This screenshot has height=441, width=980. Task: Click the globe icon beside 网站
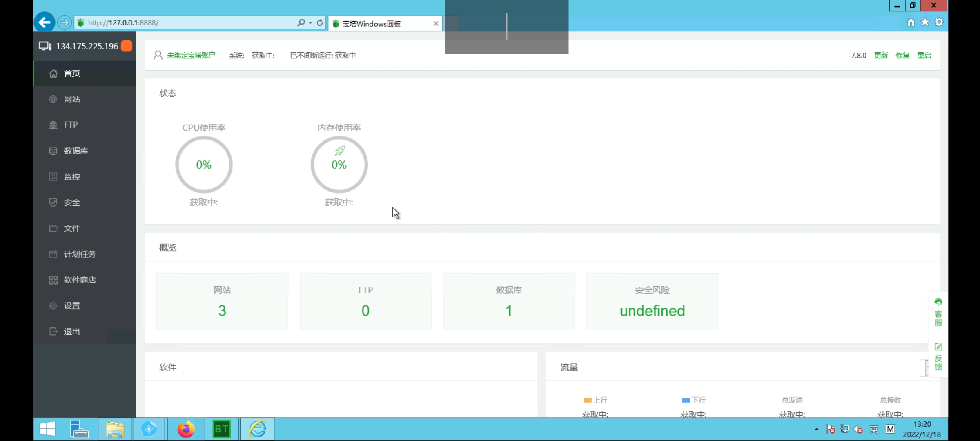[x=53, y=99]
